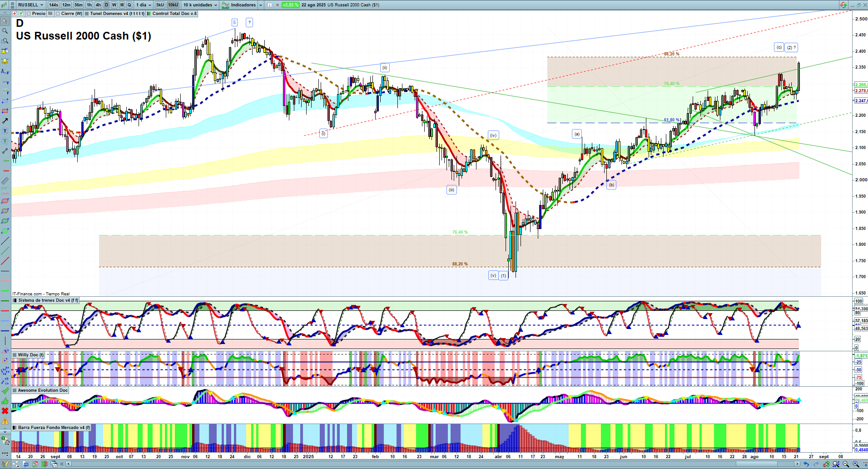Image resolution: width=868 pixels, height=469 pixels.
Task: Select the 5kU units button
Action: click(x=160, y=5)
